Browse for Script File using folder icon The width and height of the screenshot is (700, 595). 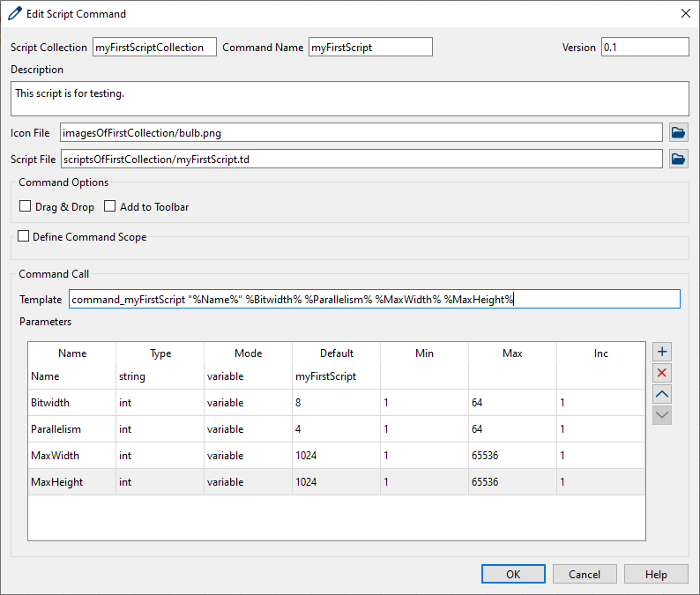(x=678, y=160)
